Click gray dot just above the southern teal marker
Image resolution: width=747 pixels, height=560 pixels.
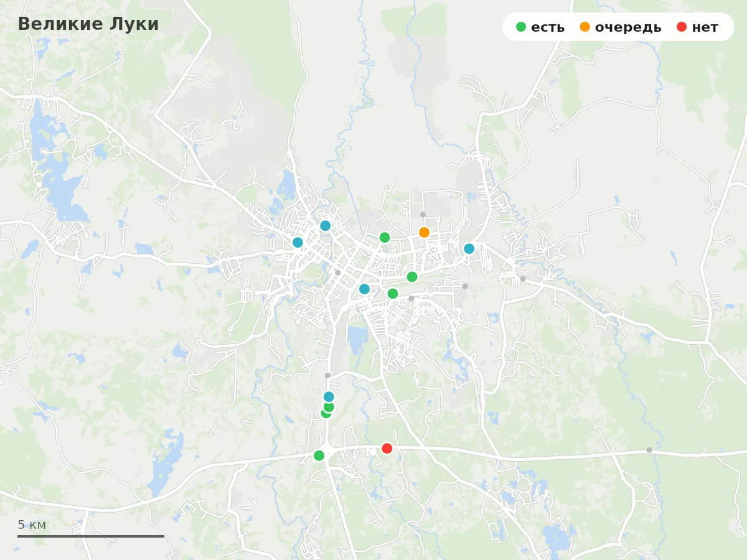[x=327, y=375]
